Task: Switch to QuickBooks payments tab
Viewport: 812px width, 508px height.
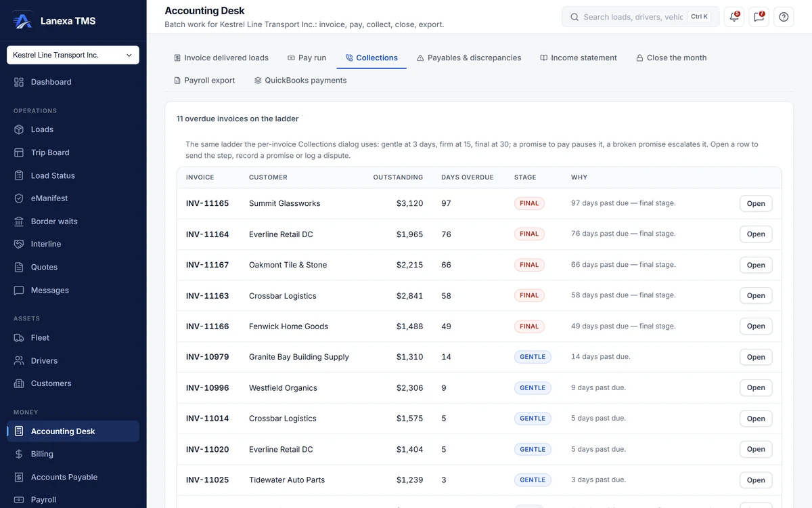Action: (300, 80)
